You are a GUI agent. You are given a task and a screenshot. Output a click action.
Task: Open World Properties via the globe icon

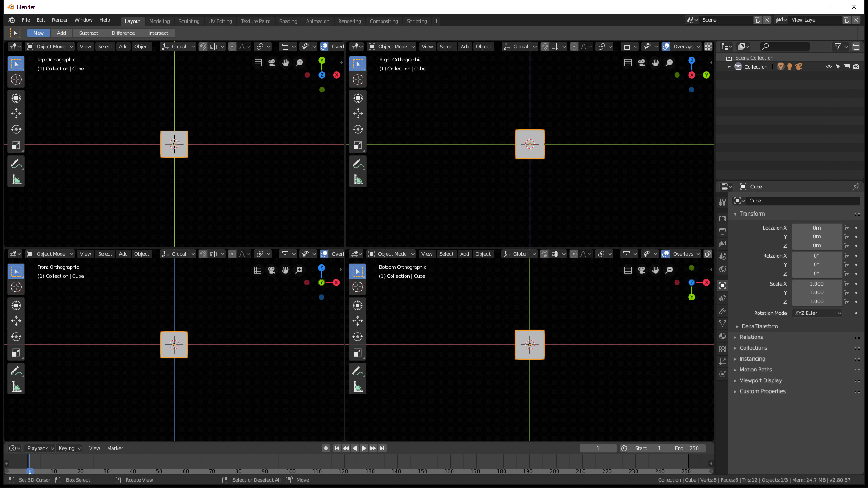click(722, 269)
